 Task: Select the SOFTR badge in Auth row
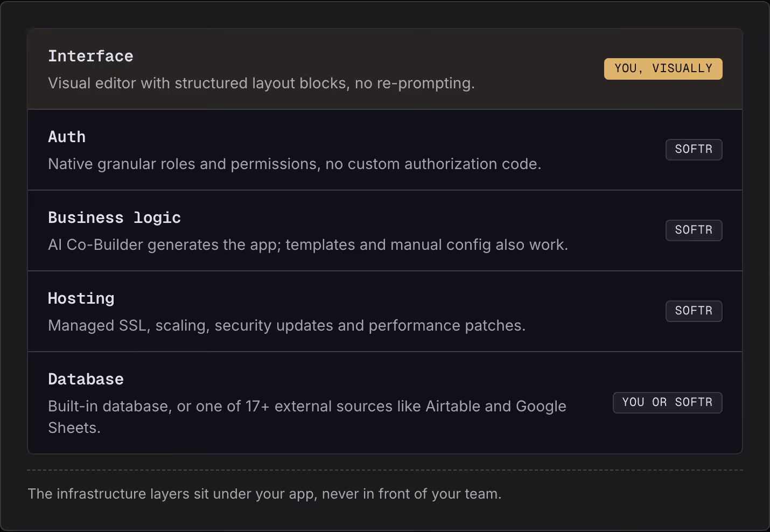click(694, 150)
